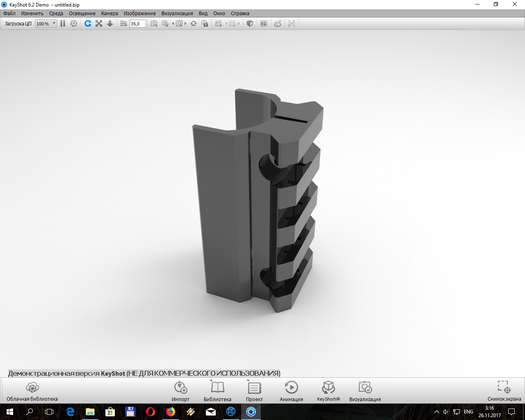Image resolution: width=525 pixels, height=420 pixels.
Task: Open Microsoft Store from the taskbar
Action: (110, 412)
